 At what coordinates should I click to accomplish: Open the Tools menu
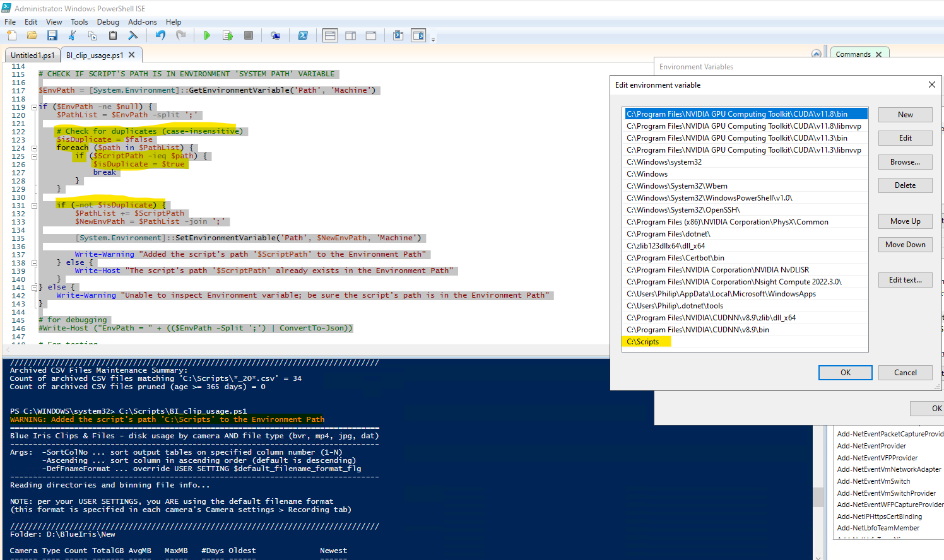tap(80, 21)
